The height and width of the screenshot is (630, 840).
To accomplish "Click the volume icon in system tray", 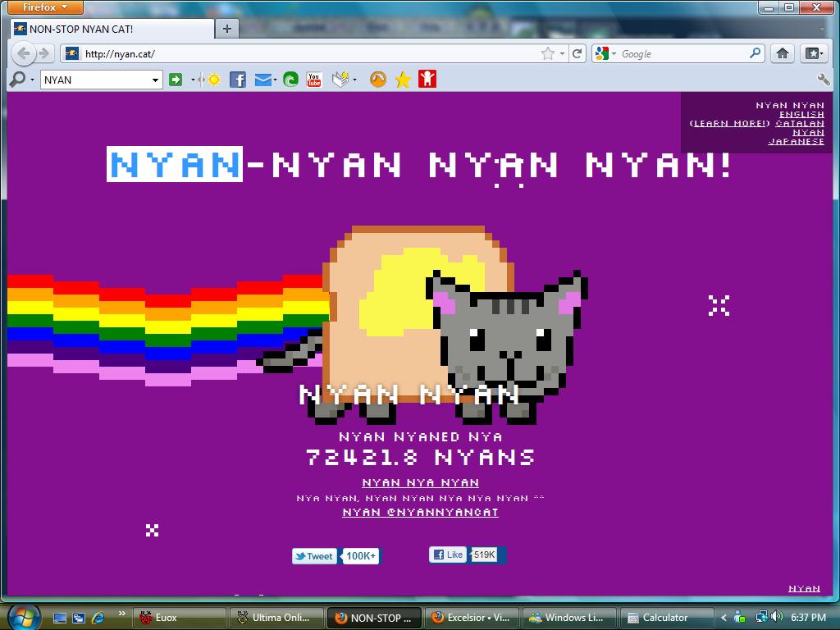I will [778, 617].
